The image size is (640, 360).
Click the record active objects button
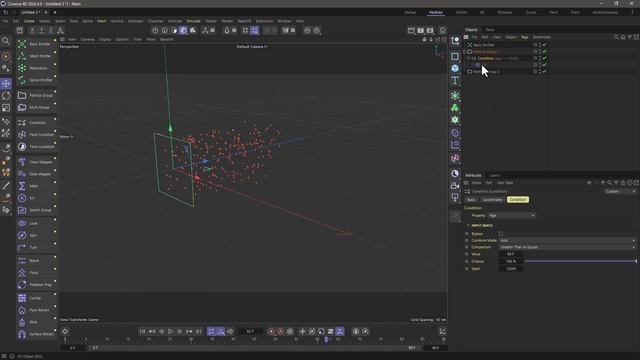pyautogui.click(x=271, y=331)
